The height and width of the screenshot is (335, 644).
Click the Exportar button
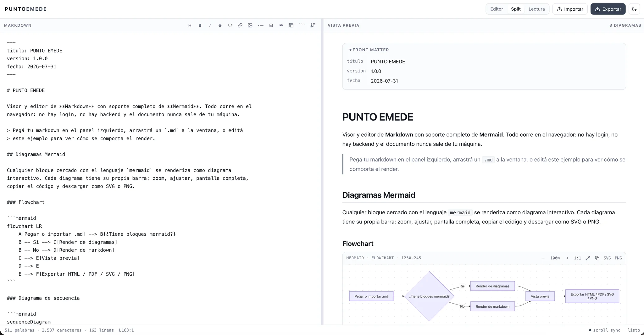[608, 9]
